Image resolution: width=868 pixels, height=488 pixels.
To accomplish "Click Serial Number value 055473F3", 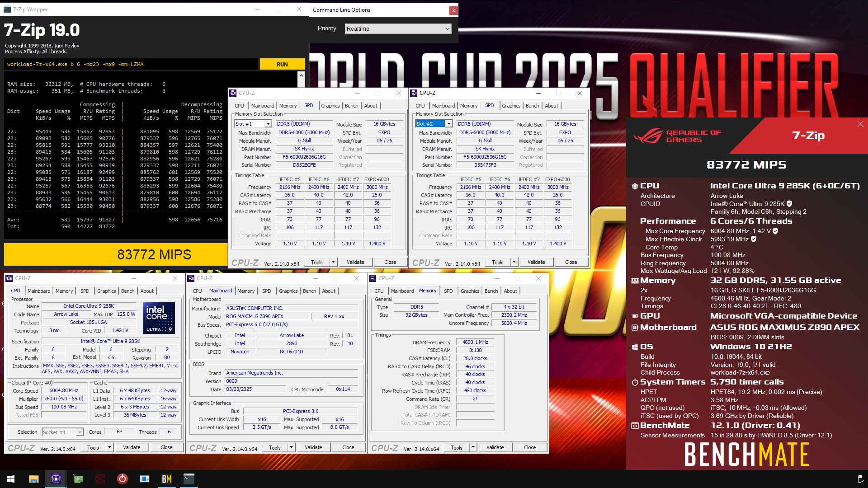I will (x=485, y=165).
